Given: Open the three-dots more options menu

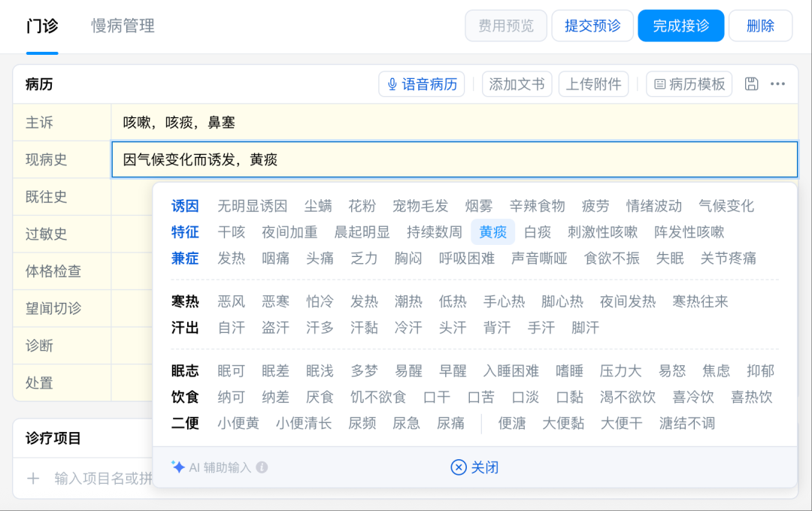Looking at the screenshot, I should (x=777, y=84).
